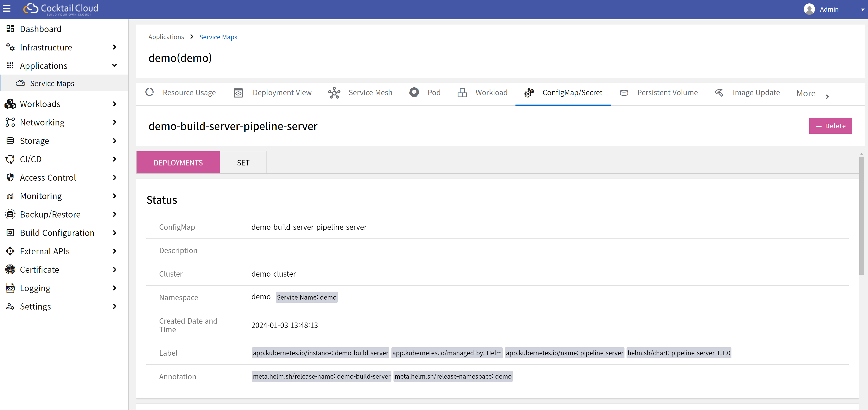Open the Admin account dropdown arrow
This screenshot has width=868, height=410.
point(862,10)
